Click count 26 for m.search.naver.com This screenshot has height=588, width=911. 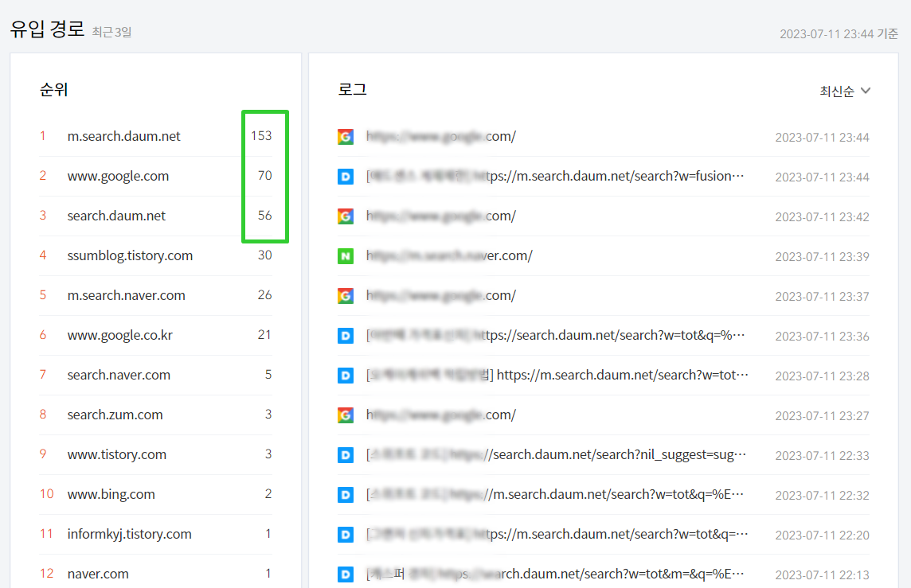pyautogui.click(x=265, y=295)
